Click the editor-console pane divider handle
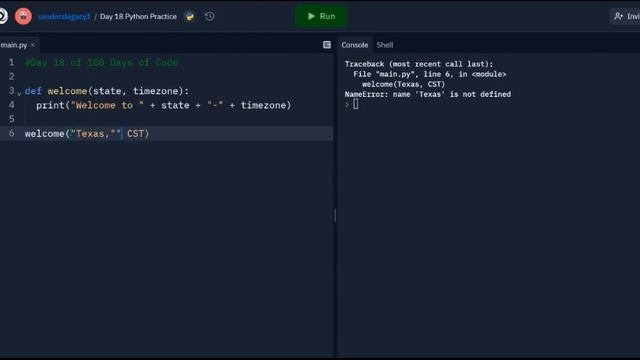 pos(335,216)
